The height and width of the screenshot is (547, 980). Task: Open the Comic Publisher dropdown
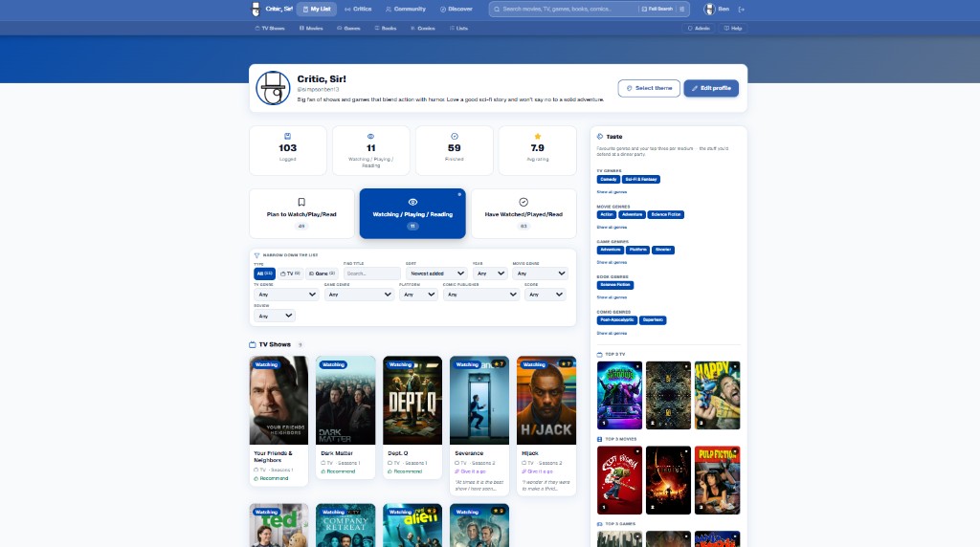480,295
